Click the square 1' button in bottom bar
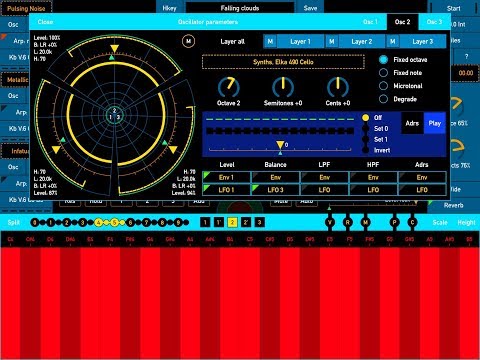The image size is (480, 360). [219, 222]
